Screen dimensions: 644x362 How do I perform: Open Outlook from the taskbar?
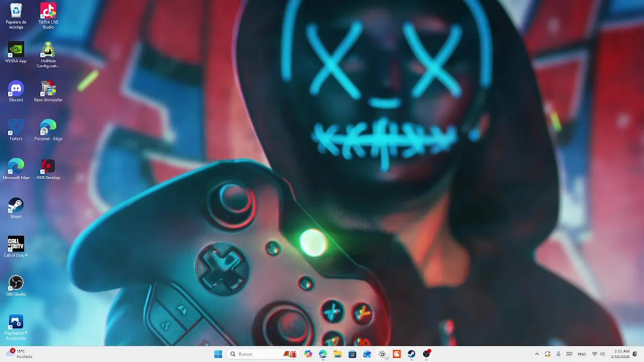(x=367, y=354)
